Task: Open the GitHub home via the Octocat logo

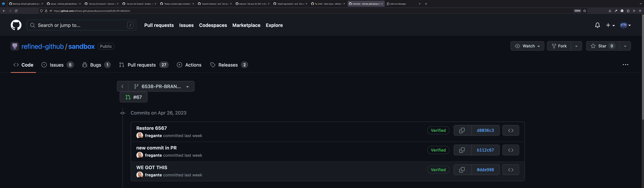Action: point(16,25)
